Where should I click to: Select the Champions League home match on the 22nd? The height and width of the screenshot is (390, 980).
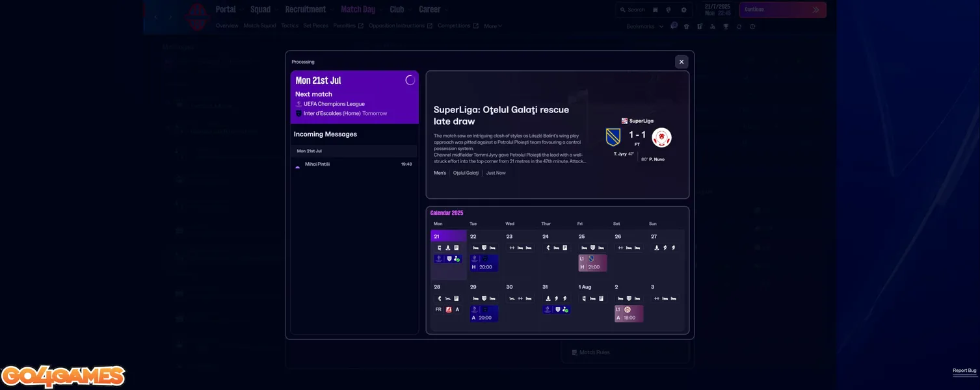coord(484,263)
